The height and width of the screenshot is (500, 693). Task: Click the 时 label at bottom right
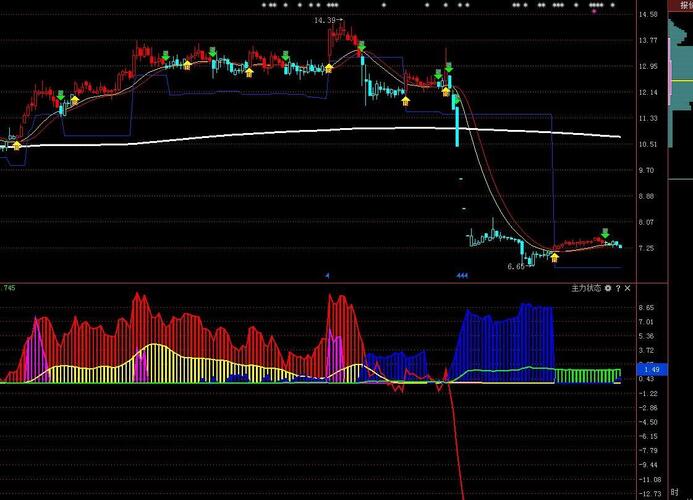point(674,493)
